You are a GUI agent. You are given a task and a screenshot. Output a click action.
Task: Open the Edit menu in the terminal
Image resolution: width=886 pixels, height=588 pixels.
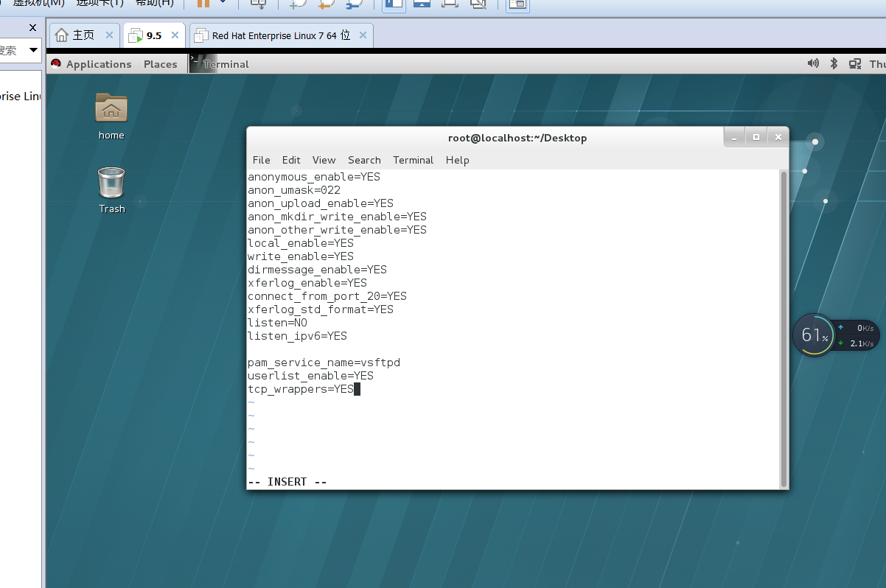(x=291, y=160)
